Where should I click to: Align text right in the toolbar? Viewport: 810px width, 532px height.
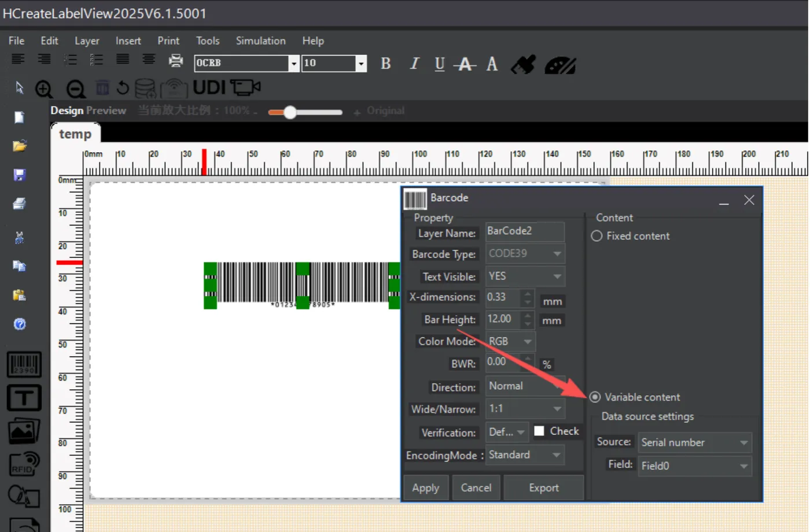[x=44, y=59]
